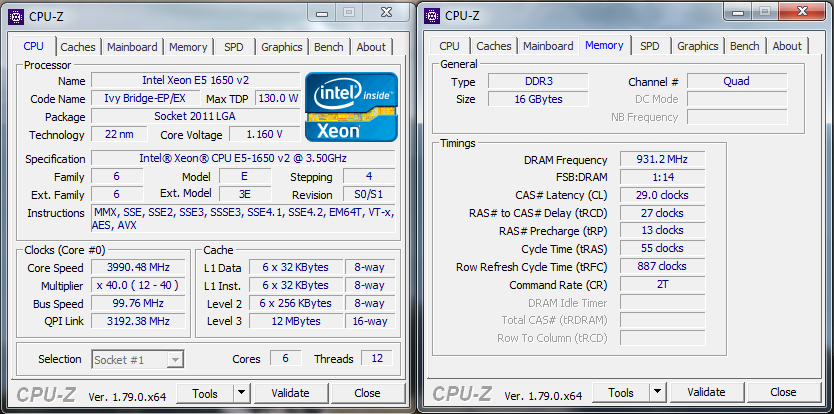Click Revision value S0/S1
The width and height of the screenshot is (834, 414).
pyautogui.click(x=369, y=194)
